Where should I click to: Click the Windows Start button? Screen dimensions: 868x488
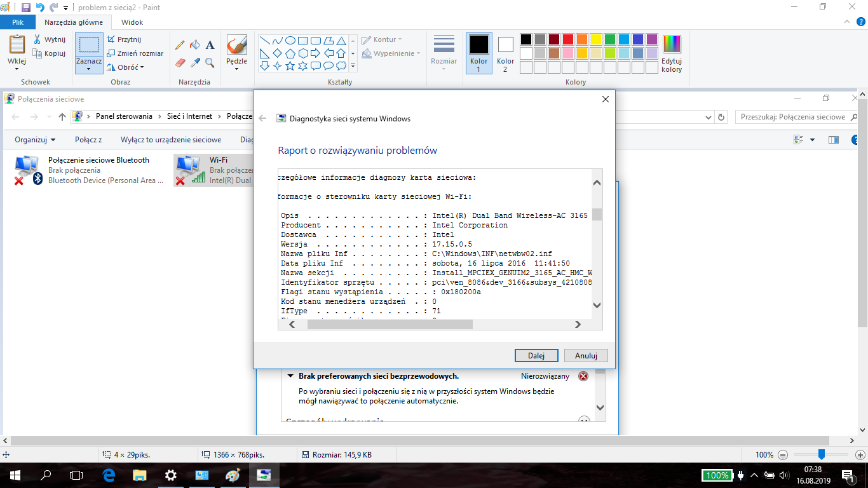[x=15, y=475]
